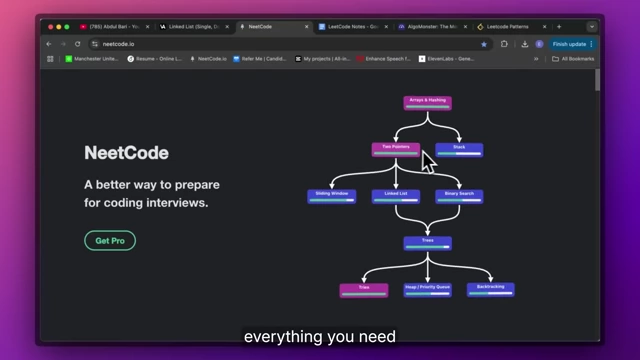Viewport: 640px width, 360px height.
Task: Open ElevenLabs bookmark
Action: tap(447, 59)
